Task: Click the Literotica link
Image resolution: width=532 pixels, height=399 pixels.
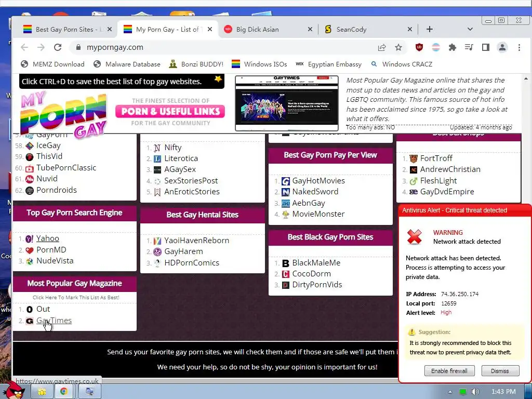Action: [x=181, y=158]
